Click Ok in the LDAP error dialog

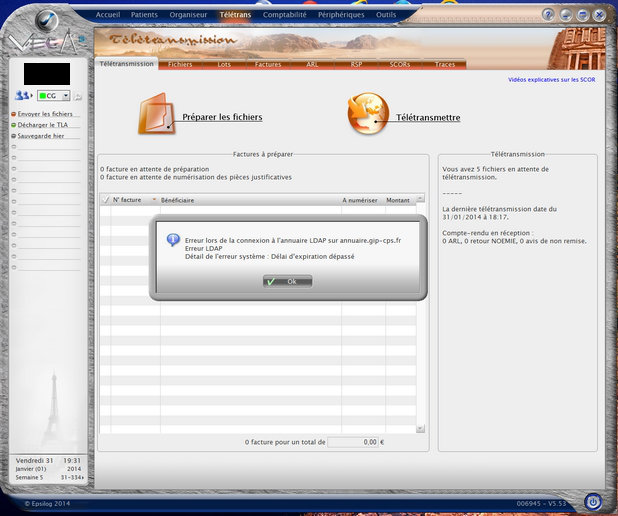[x=287, y=281]
